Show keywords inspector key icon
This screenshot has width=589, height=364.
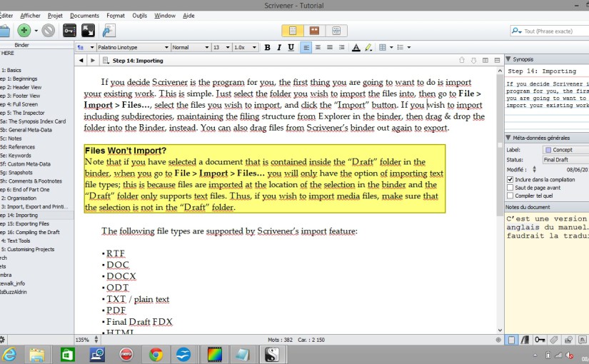tap(540, 340)
